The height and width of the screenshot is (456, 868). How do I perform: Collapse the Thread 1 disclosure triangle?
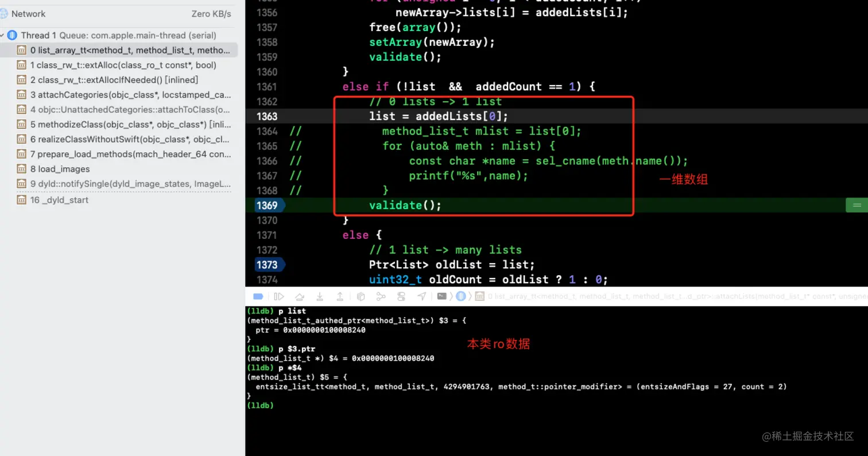tap(2, 36)
